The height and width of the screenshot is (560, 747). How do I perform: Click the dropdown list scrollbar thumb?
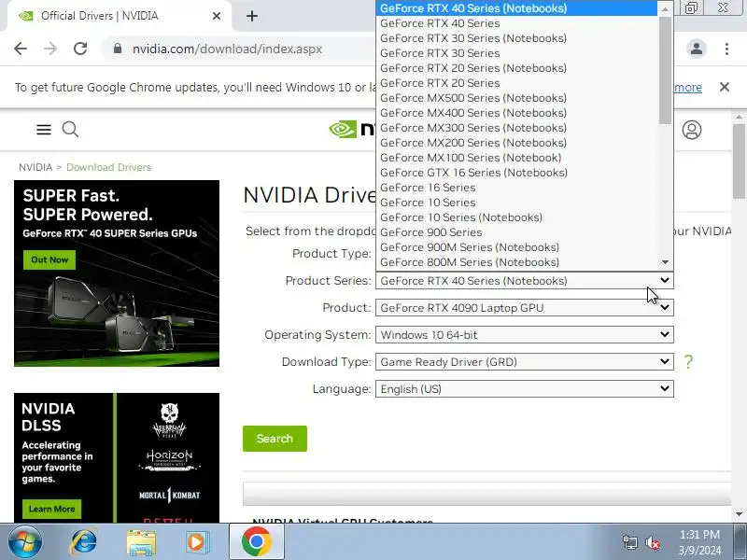(665, 70)
